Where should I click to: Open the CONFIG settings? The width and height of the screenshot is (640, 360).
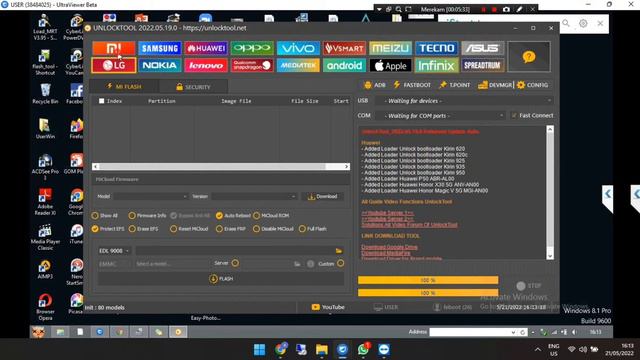[x=532, y=85]
